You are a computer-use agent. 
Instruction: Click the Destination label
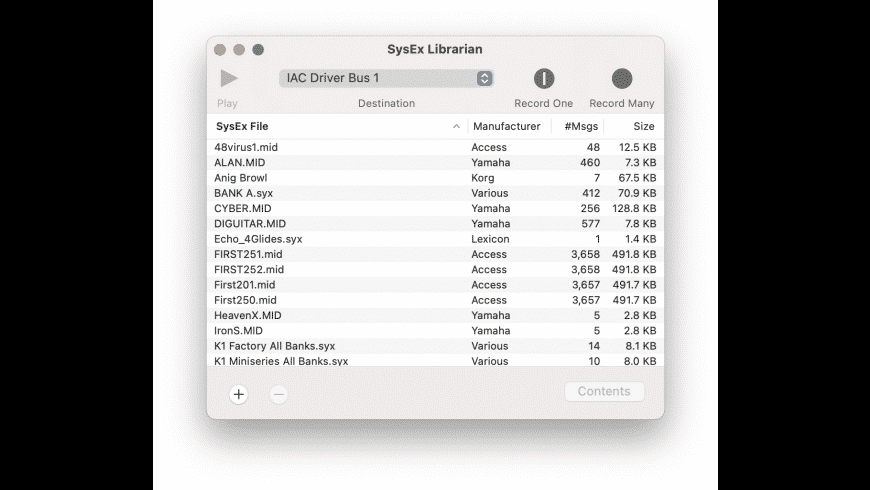[386, 103]
